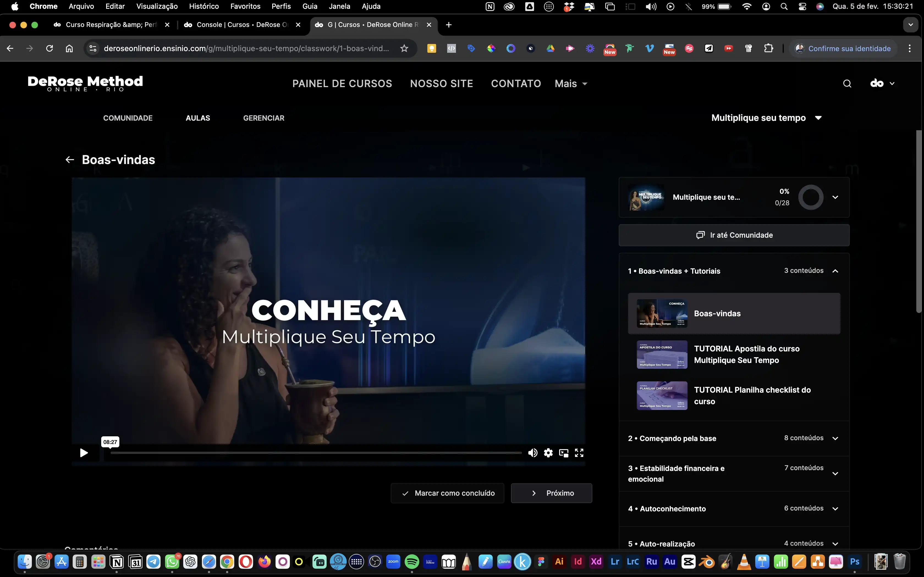
Task: Open Chrome extensions puzzle icon
Action: (768, 48)
